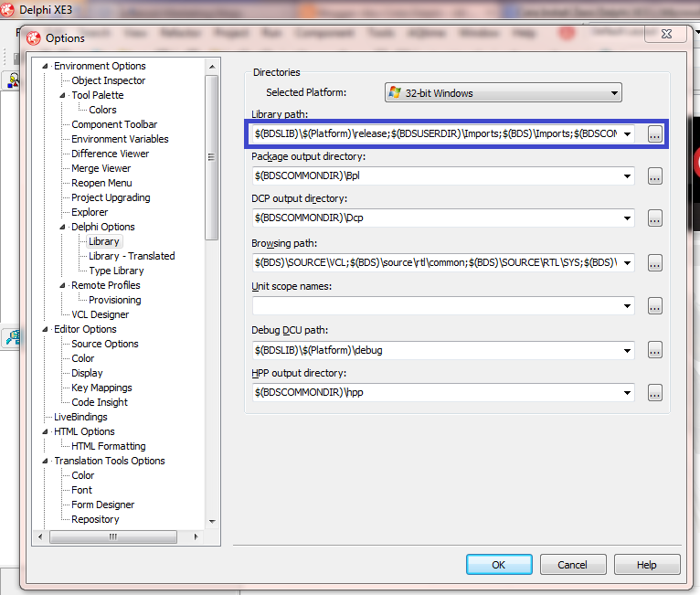
Task: Select Library under Delphi Options
Action: coord(104,241)
